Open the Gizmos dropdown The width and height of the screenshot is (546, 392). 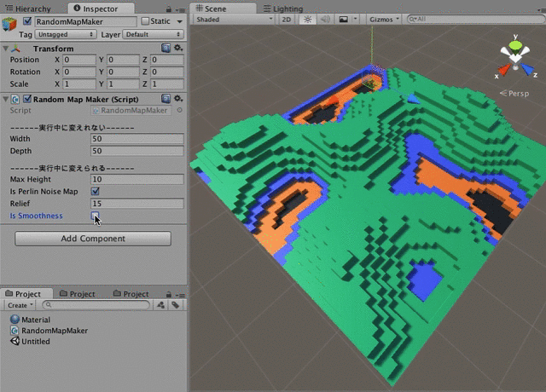pos(384,20)
